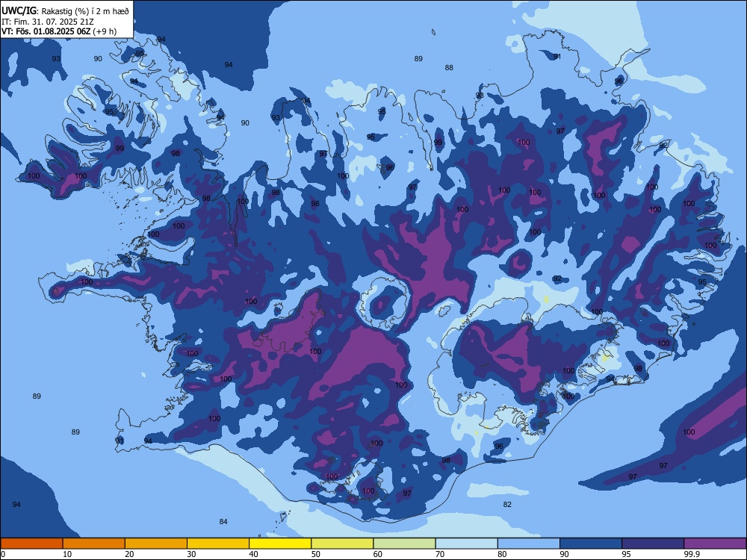Click the title text "UWC/IG: Rakastig (%) í 2 m hæð"
The height and width of the screenshot is (560, 747).
coord(65,11)
